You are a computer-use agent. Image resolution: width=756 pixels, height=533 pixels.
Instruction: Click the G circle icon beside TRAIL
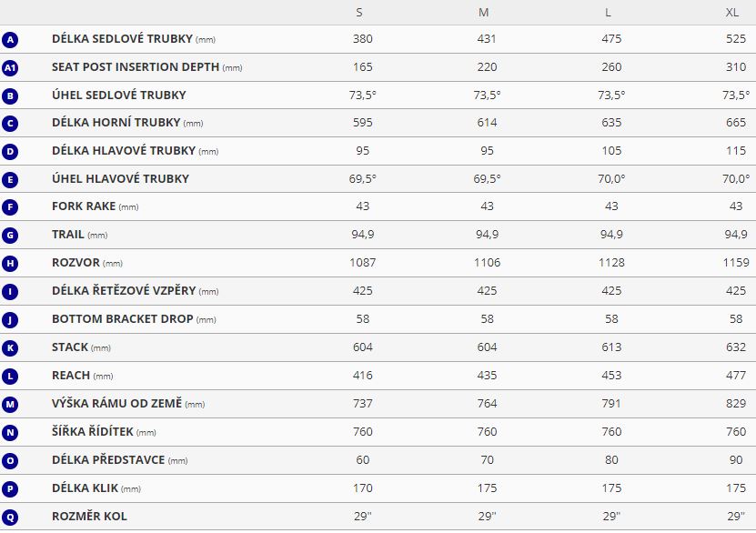click(x=10, y=236)
